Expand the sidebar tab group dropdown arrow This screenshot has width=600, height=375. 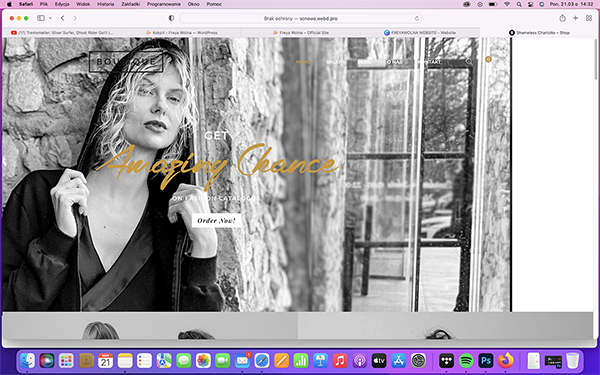pos(50,18)
